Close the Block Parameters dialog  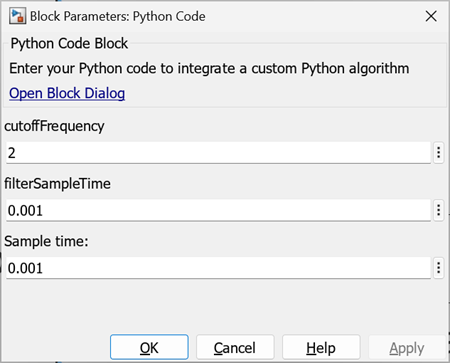pyautogui.click(x=431, y=16)
